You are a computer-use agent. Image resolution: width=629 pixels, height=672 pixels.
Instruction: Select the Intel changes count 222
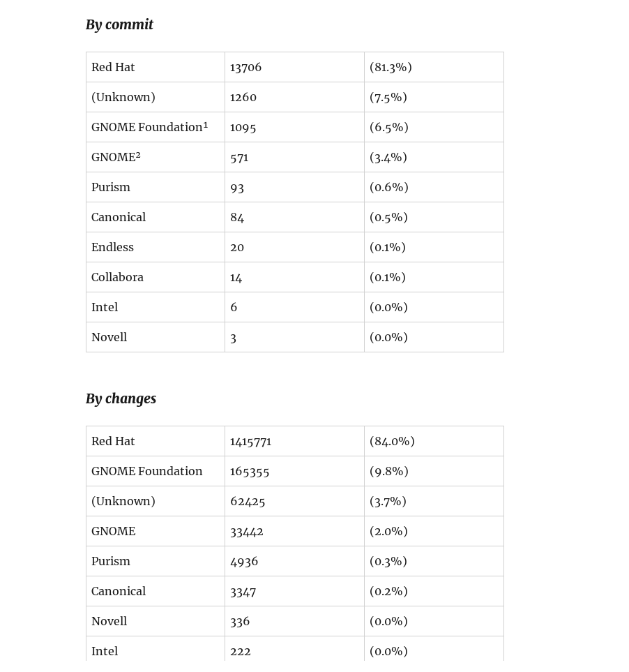coord(241,651)
